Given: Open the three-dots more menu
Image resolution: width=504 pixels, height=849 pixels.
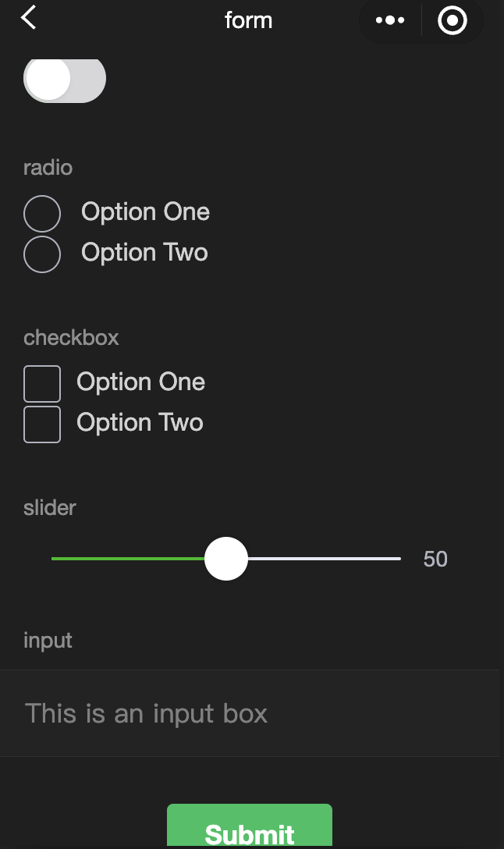Looking at the screenshot, I should pyautogui.click(x=390, y=20).
